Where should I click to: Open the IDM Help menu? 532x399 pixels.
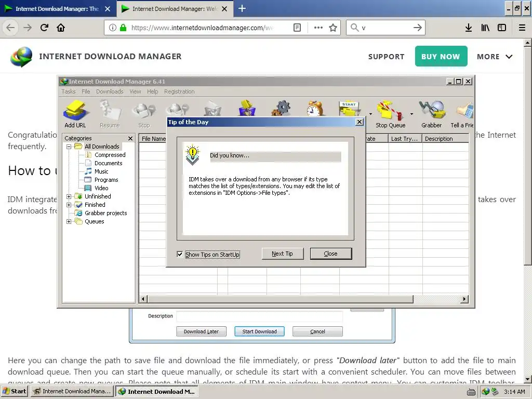point(152,91)
